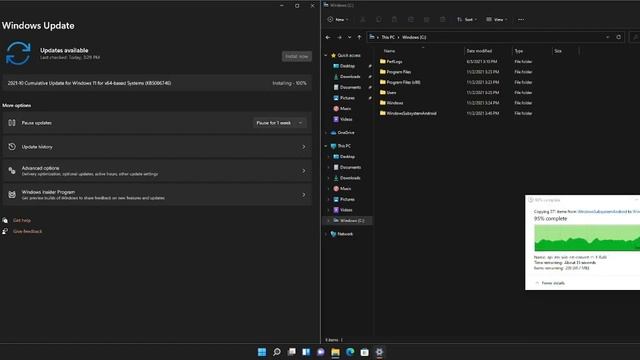Refresh the Explorer address bar
The height and width of the screenshot is (360, 640).
point(619,37)
